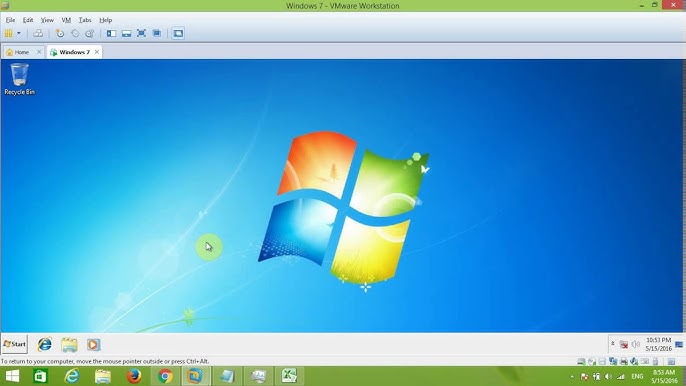Close the Windows 7 tab
Screen dimensions: 686x386
click(97, 52)
